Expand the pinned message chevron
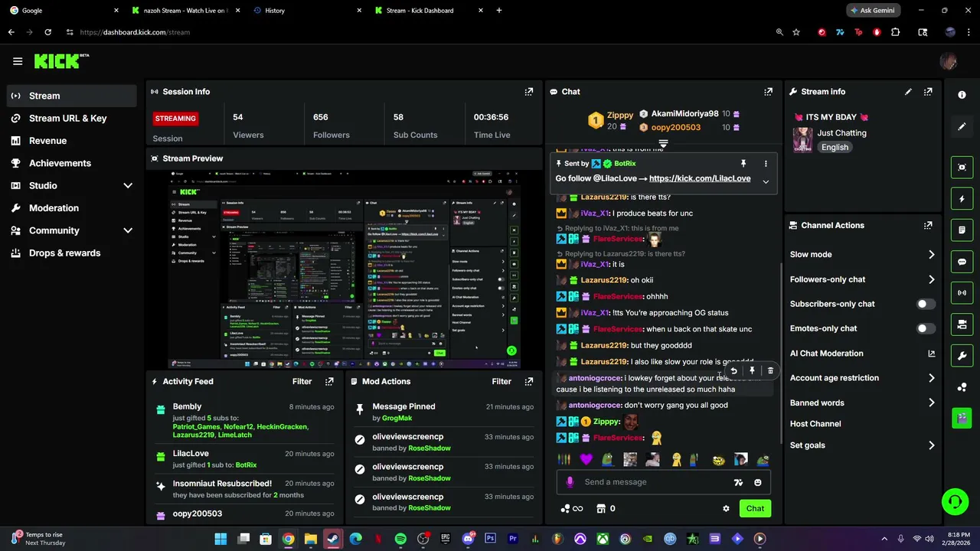Screen dimensions: 980x551 click(x=766, y=182)
